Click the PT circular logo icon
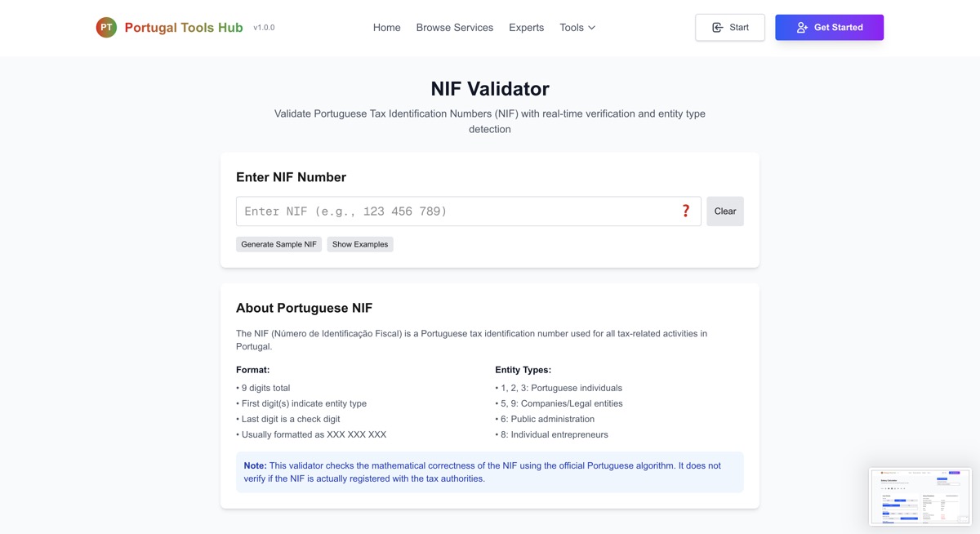Image resolution: width=980 pixels, height=534 pixels. pos(106,28)
